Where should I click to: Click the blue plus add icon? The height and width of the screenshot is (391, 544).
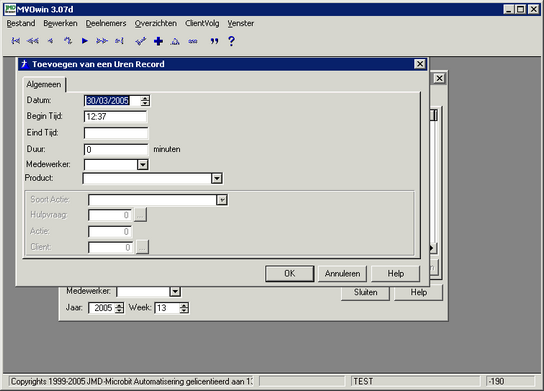[x=158, y=41]
